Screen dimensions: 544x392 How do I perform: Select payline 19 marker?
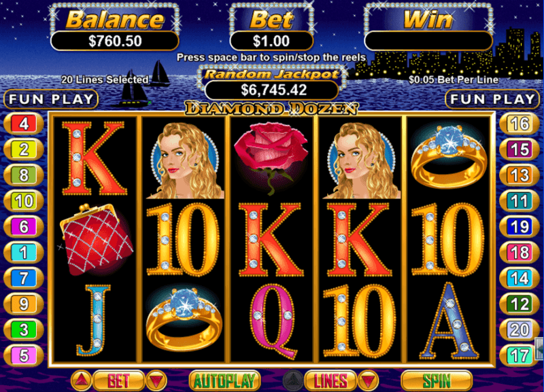[520, 227]
